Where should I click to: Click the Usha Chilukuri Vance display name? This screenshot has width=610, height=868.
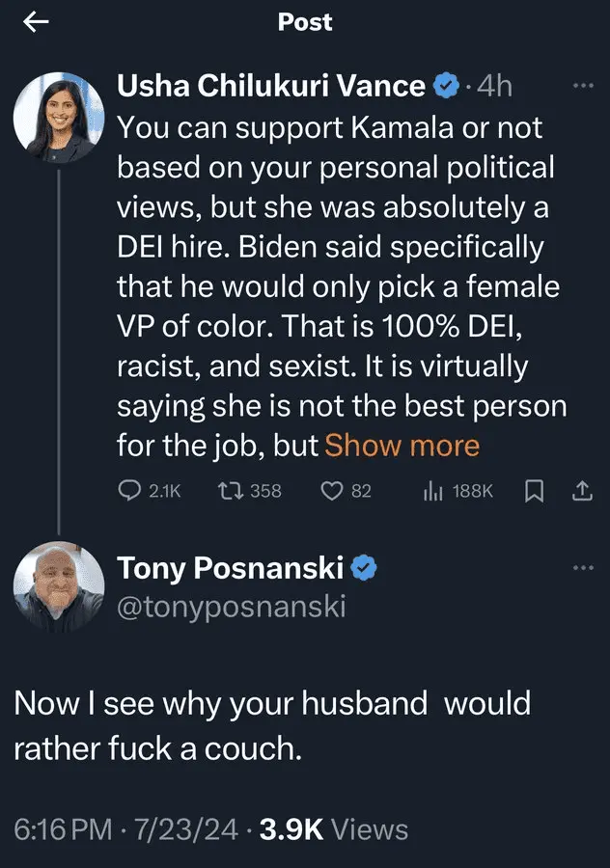point(271,86)
